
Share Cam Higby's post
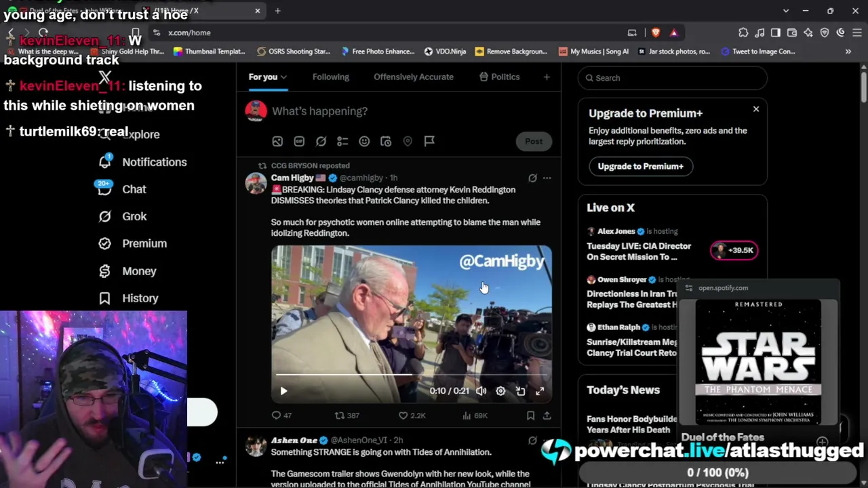[x=547, y=415]
